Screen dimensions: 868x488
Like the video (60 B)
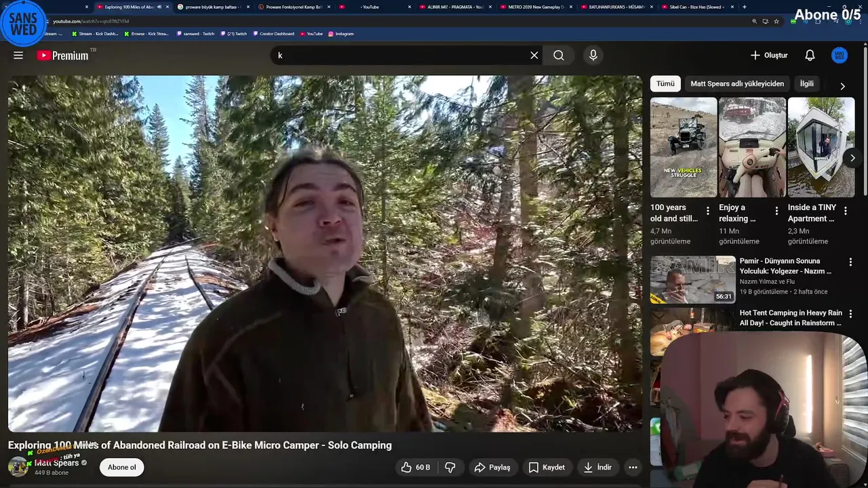pos(416,467)
